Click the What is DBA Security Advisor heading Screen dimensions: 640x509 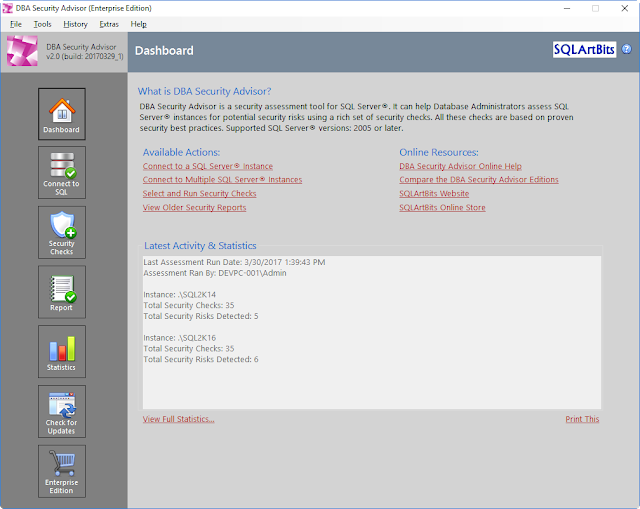[x=204, y=91]
